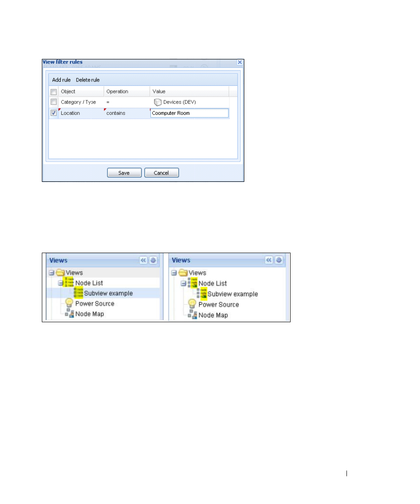
Task: Click Power Source lightbulb icon in left panel
Action: point(69,303)
